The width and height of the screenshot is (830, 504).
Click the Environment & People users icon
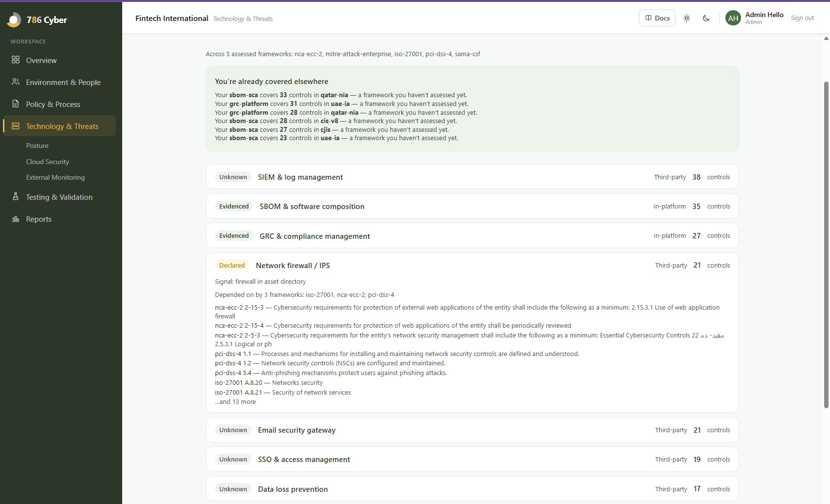tap(16, 82)
